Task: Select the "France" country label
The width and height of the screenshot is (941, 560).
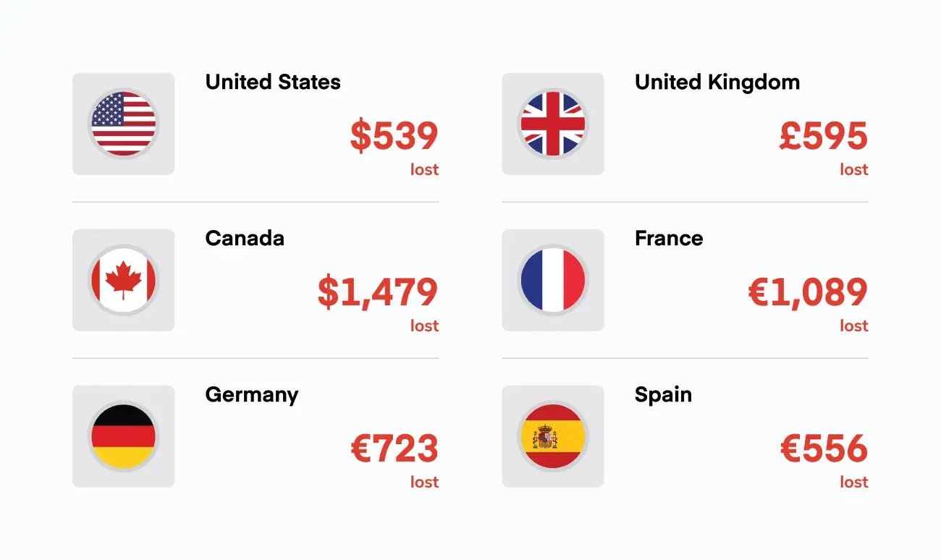Action: (x=668, y=239)
